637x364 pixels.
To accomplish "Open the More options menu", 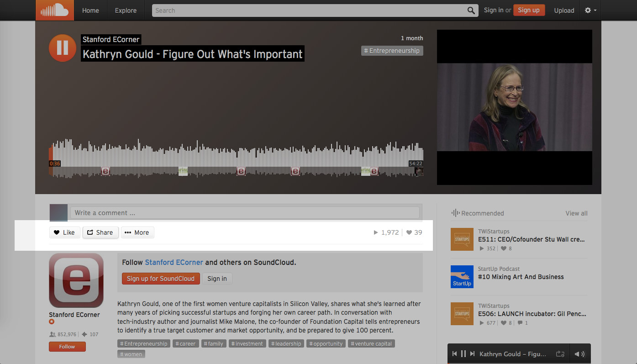I will (x=137, y=232).
